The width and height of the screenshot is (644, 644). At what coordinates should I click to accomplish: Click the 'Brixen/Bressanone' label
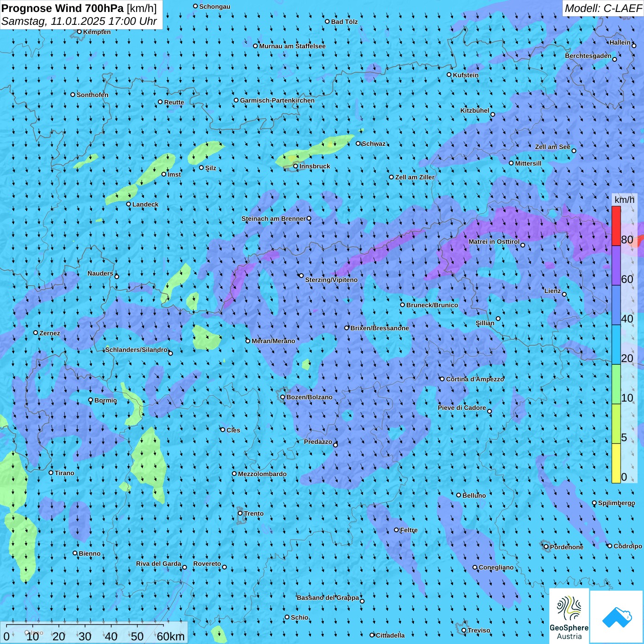pyautogui.click(x=379, y=328)
